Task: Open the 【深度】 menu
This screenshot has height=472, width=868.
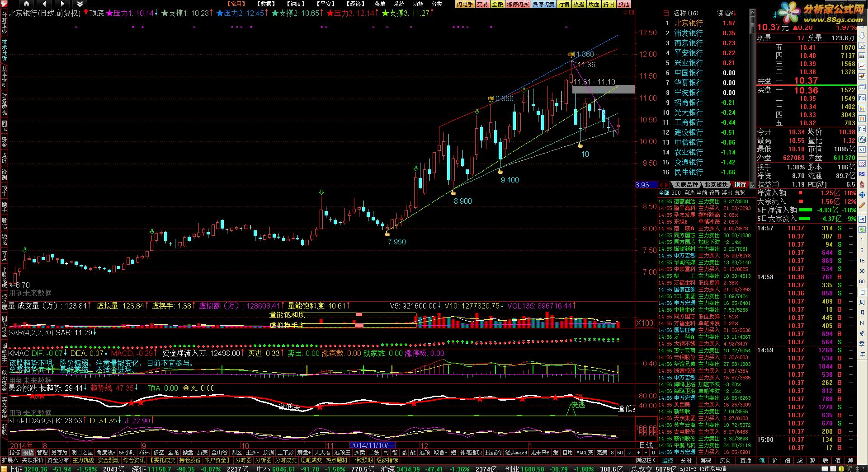Action: tap(297, 4)
